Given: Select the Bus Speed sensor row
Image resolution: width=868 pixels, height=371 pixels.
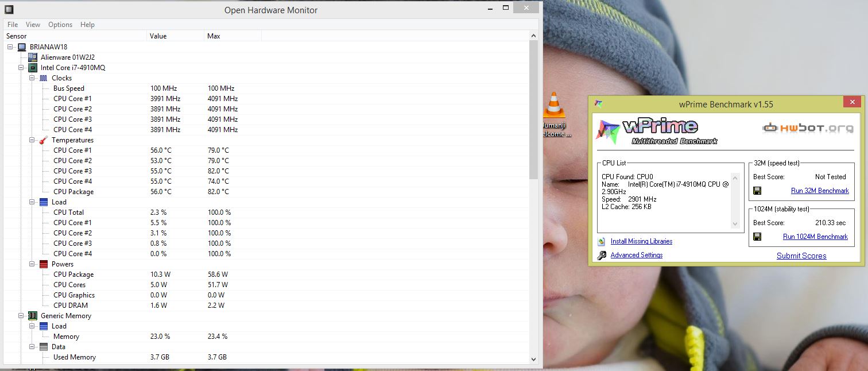Looking at the screenshot, I should [266, 88].
